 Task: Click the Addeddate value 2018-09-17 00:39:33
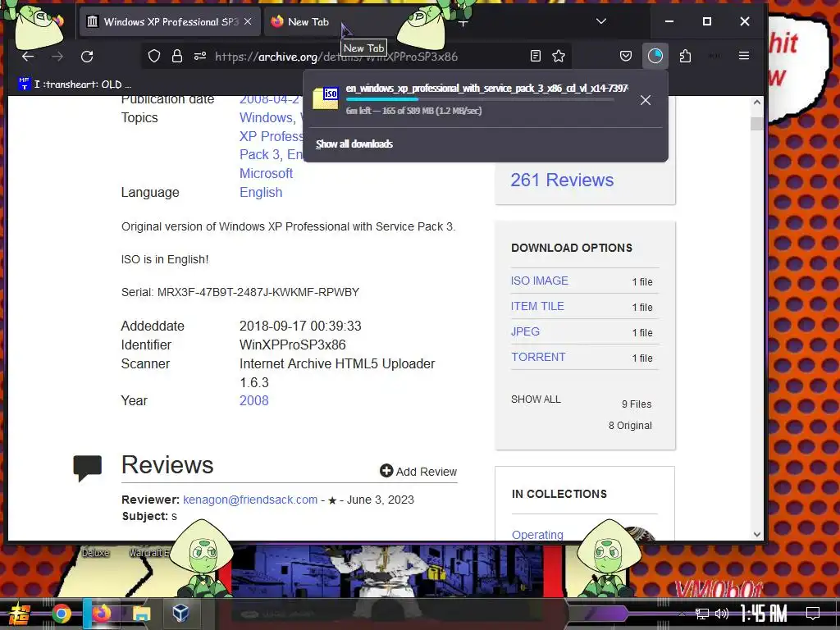point(300,326)
